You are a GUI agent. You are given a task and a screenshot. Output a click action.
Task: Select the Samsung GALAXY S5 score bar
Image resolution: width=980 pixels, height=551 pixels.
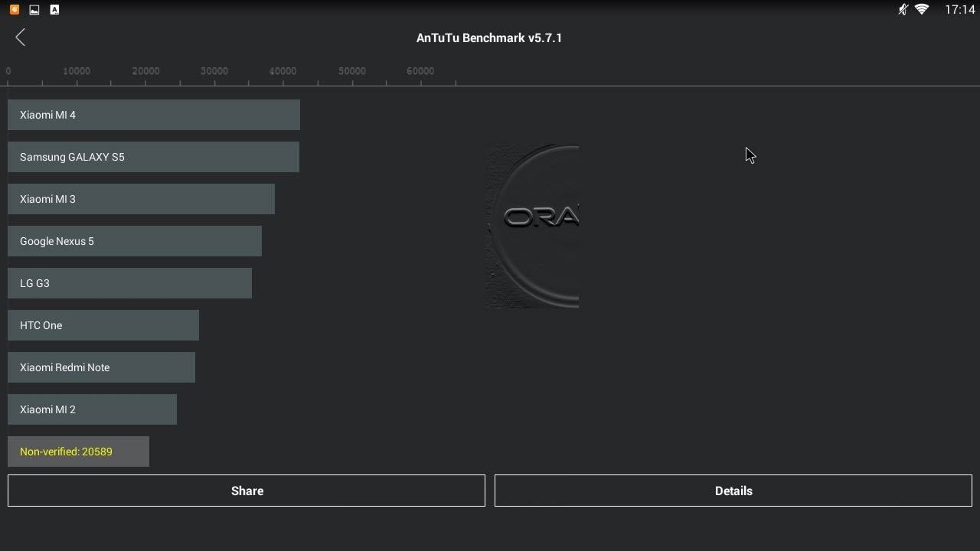(x=153, y=157)
